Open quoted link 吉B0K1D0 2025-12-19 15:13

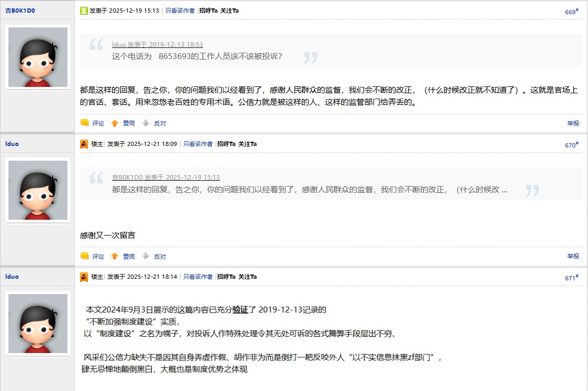tap(165, 178)
